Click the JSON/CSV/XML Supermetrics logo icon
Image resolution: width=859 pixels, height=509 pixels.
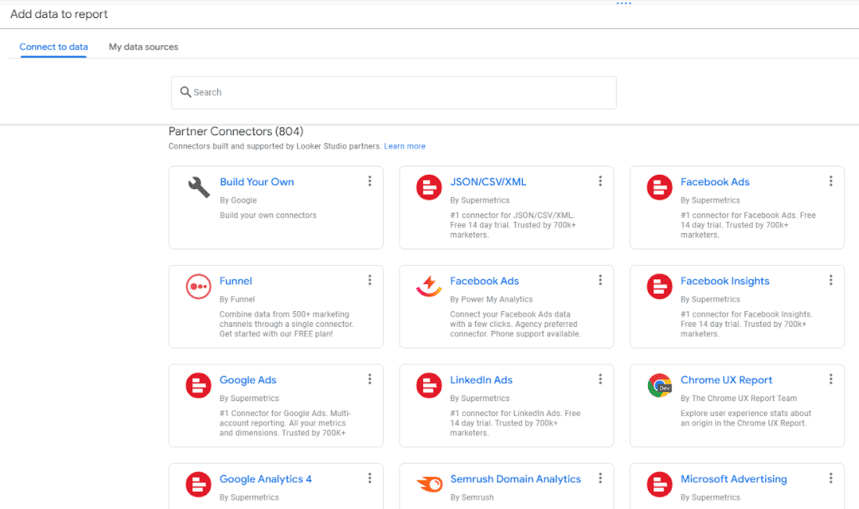click(429, 187)
